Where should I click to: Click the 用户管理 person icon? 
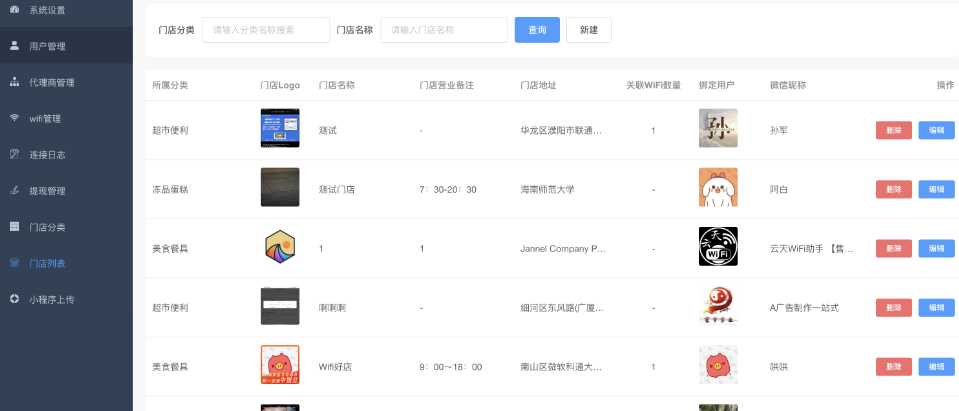[15, 46]
